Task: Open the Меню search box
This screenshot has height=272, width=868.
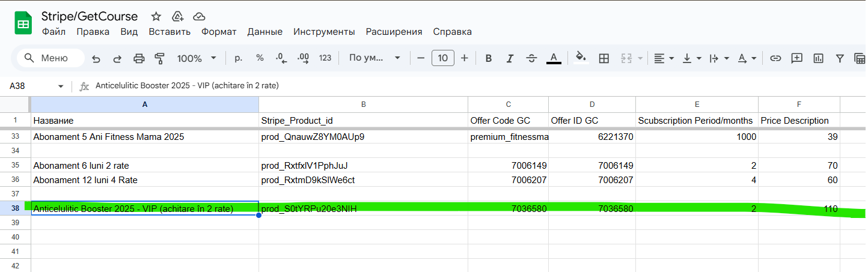Action: tap(50, 58)
